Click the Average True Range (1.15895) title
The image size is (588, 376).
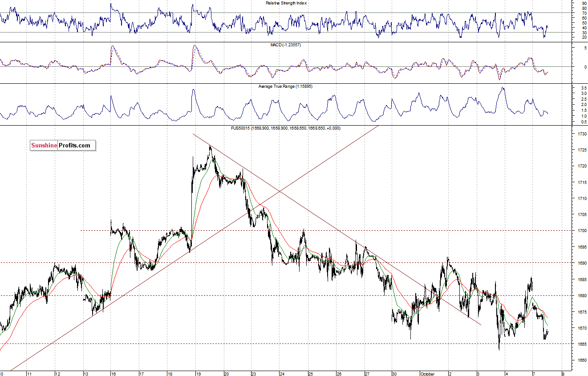point(286,86)
